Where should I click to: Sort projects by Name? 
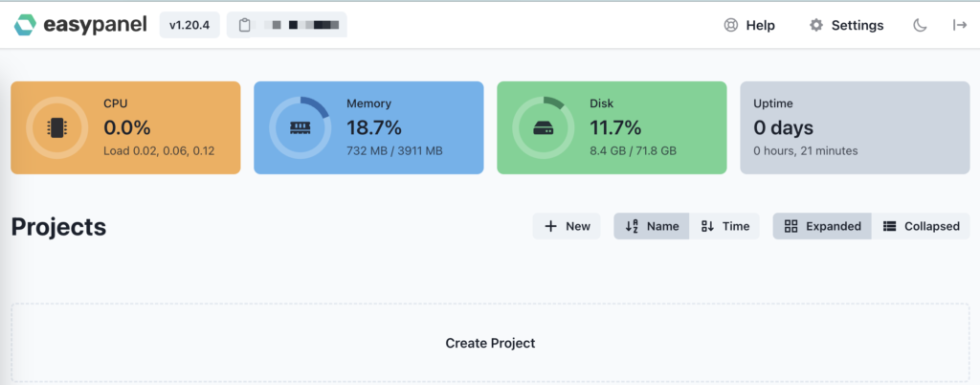tap(652, 226)
